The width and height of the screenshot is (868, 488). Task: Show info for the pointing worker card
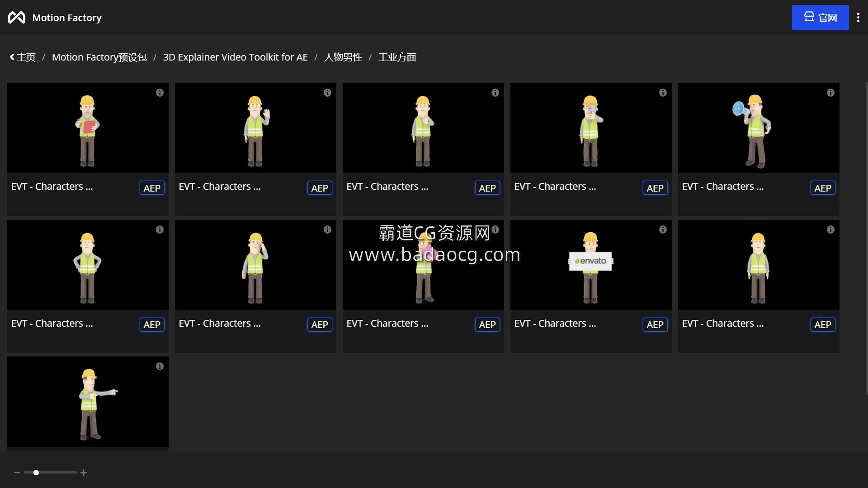click(160, 366)
